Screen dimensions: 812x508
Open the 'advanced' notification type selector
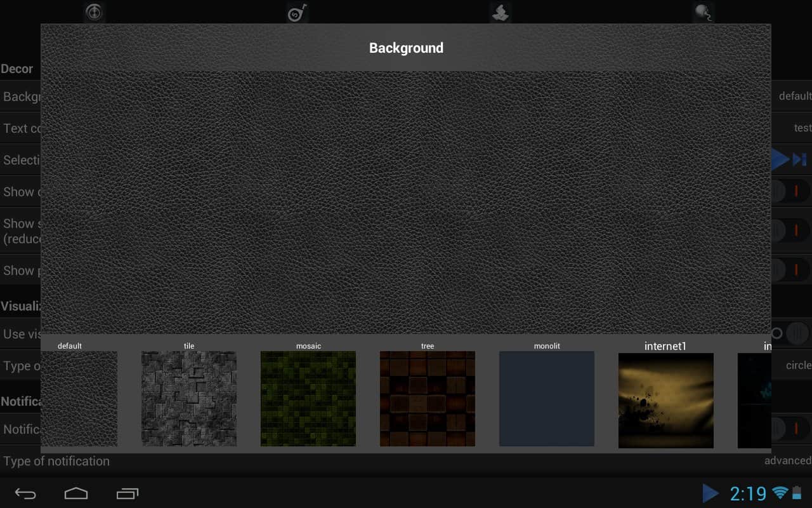point(787,460)
